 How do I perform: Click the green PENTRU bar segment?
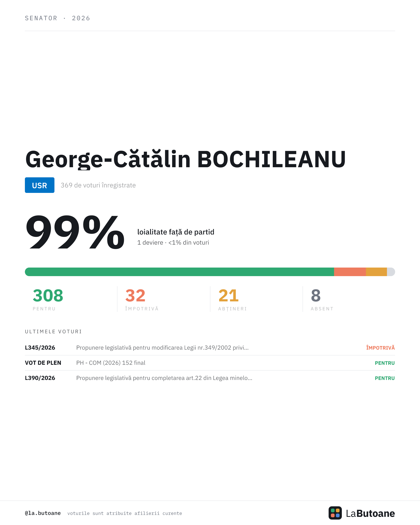pos(179,272)
